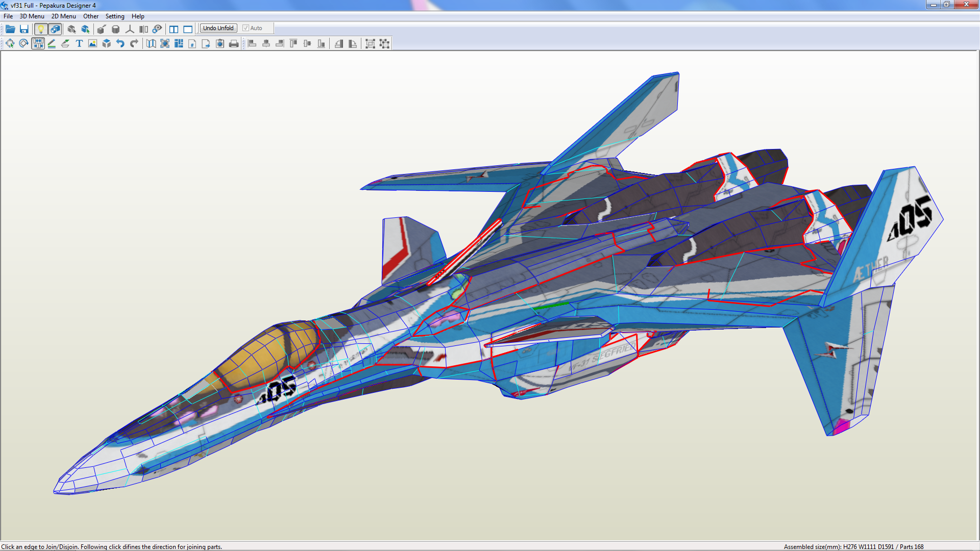Click the blue undo arrow

[x=120, y=43]
